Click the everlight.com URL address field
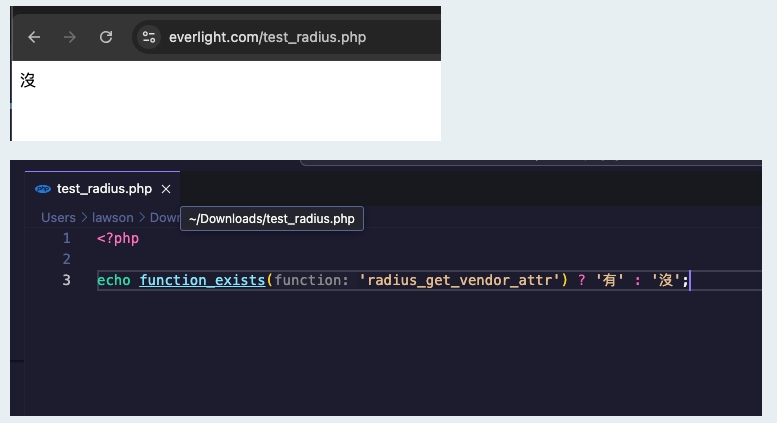This screenshot has width=777, height=423. 267,37
